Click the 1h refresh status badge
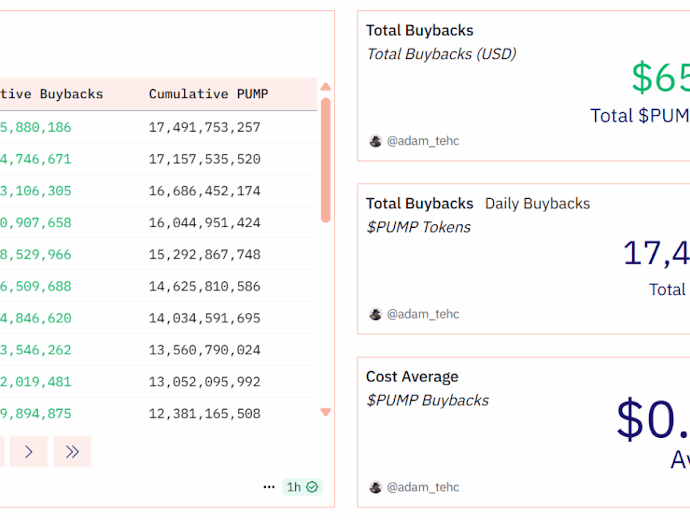Image resolution: width=690 pixels, height=520 pixels. (x=302, y=487)
